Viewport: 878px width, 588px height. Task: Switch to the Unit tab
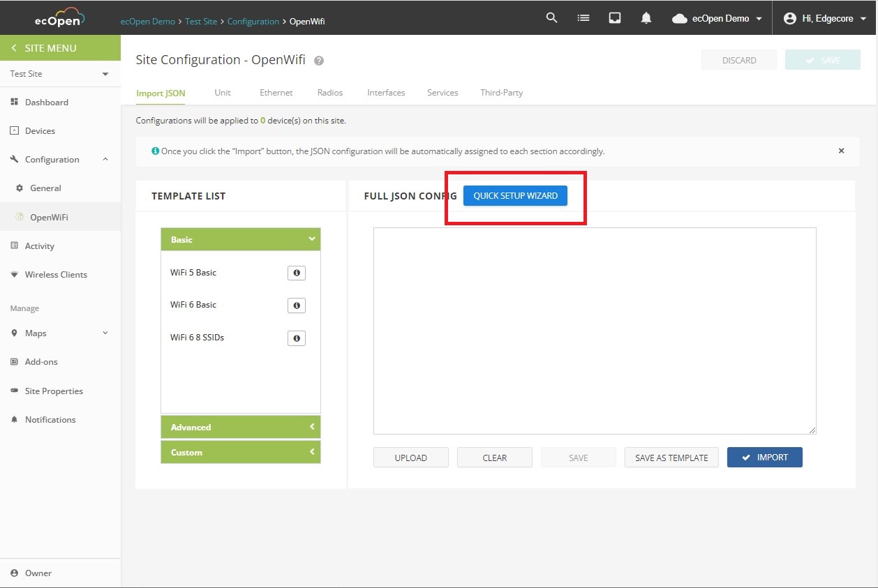[223, 92]
